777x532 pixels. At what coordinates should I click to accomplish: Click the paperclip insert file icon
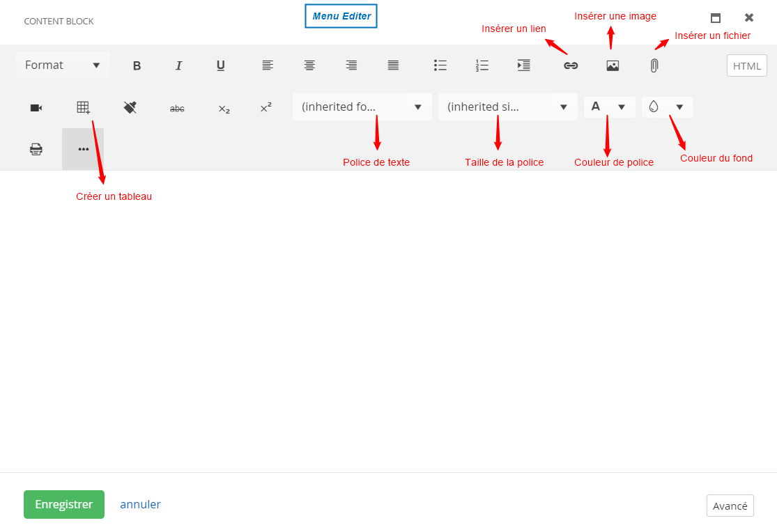point(654,65)
